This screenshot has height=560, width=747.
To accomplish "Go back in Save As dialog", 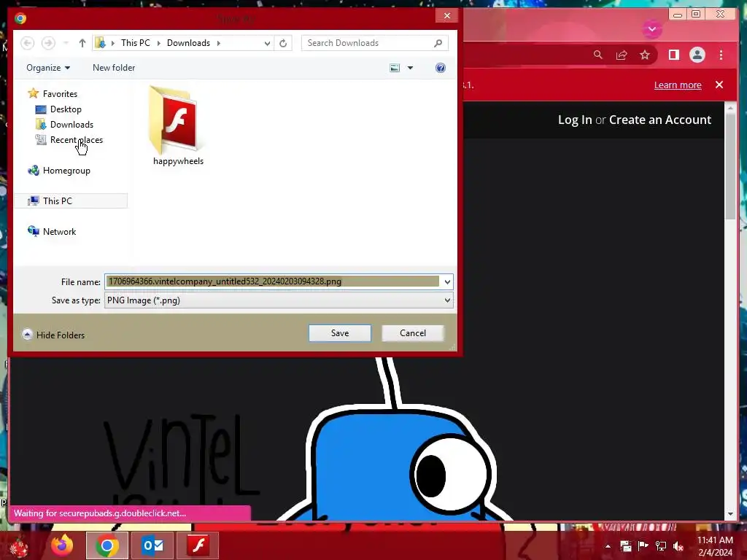I will [28, 43].
